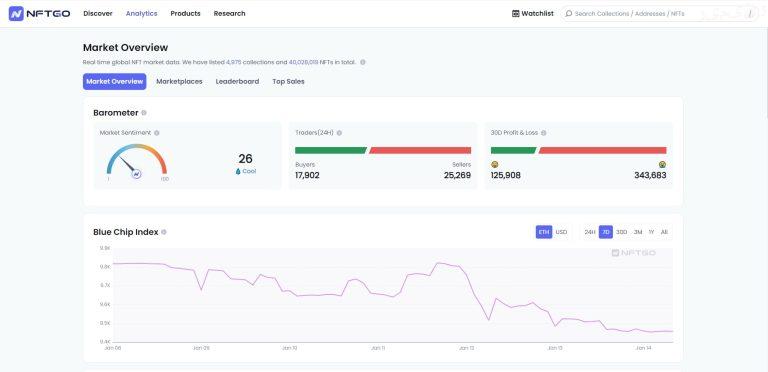Switch chart currency to USD
768x372 pixels.
(x=561, y=232)
